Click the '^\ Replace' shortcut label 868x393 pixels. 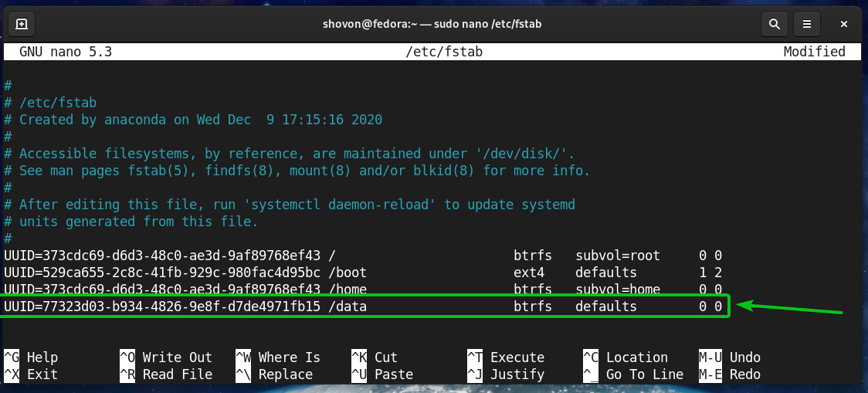click(274, 374)
